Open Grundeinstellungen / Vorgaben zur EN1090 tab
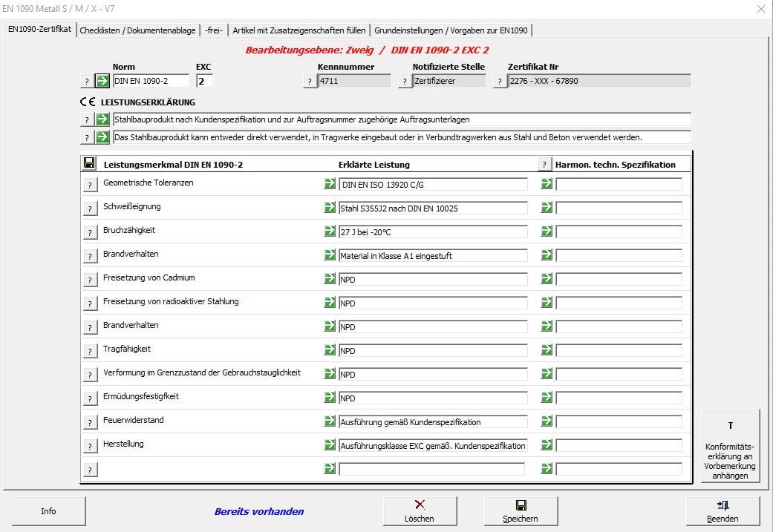Viewport: 773px width, 532px height. [x=451, y=30]
